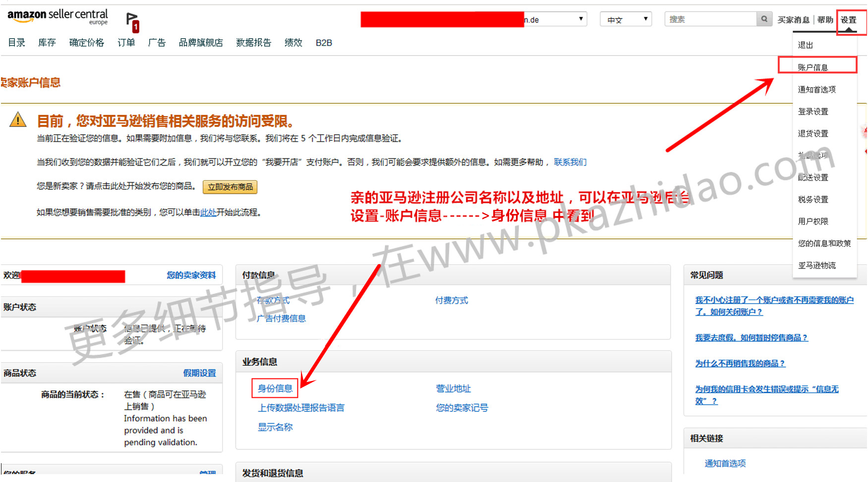The width and height of the screenshot is (868, 482).
Task: Open the B2B menu
Action: [324, 43]
